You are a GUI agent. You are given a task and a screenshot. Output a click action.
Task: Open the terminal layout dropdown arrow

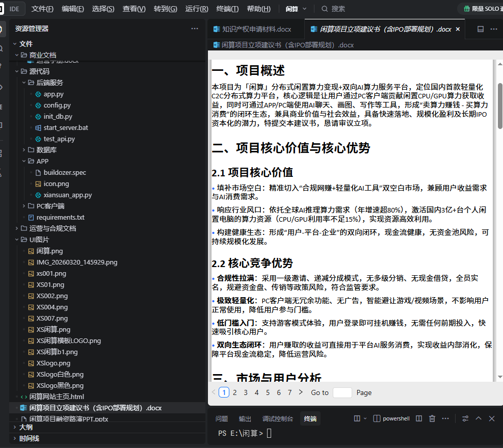[x=365, y=418]
